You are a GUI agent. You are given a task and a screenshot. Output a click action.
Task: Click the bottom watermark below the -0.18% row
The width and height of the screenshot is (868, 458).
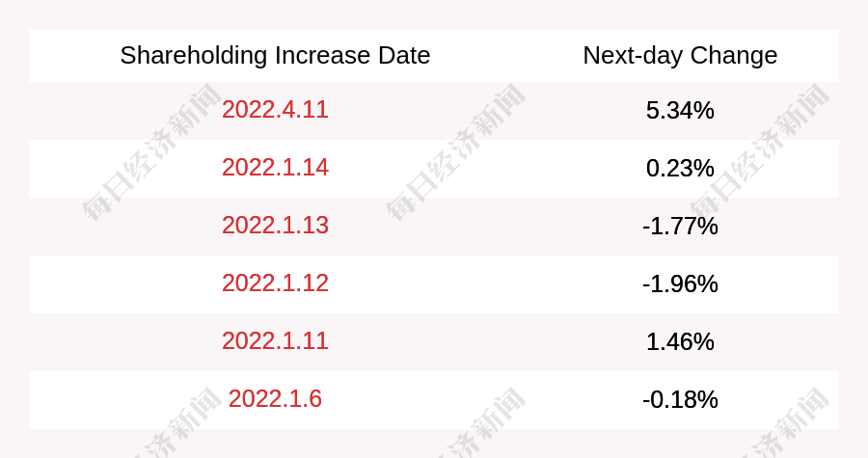point(786,423)
